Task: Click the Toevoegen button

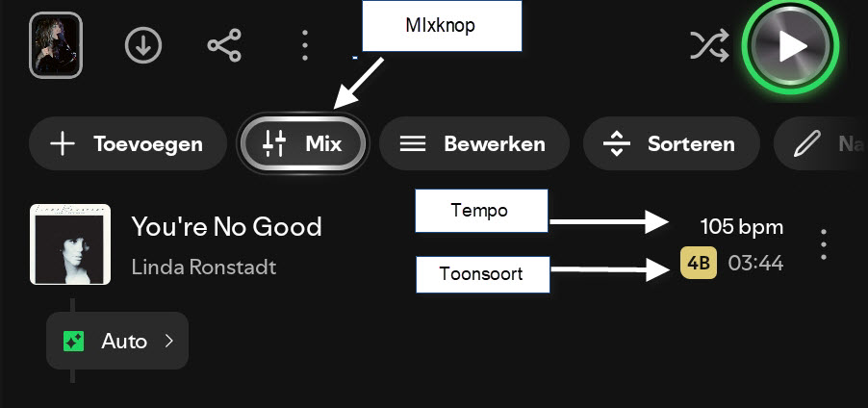Action: click(x=126, y=144)
